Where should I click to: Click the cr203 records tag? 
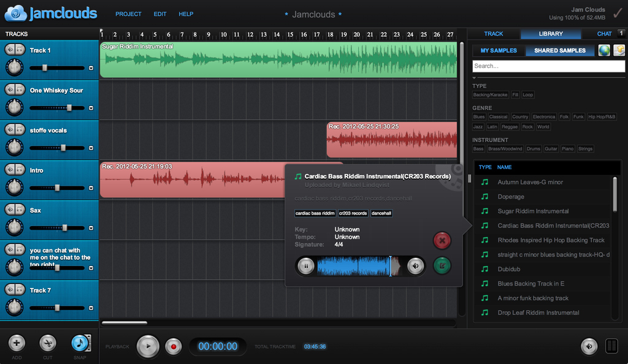(x=353, y=213)
